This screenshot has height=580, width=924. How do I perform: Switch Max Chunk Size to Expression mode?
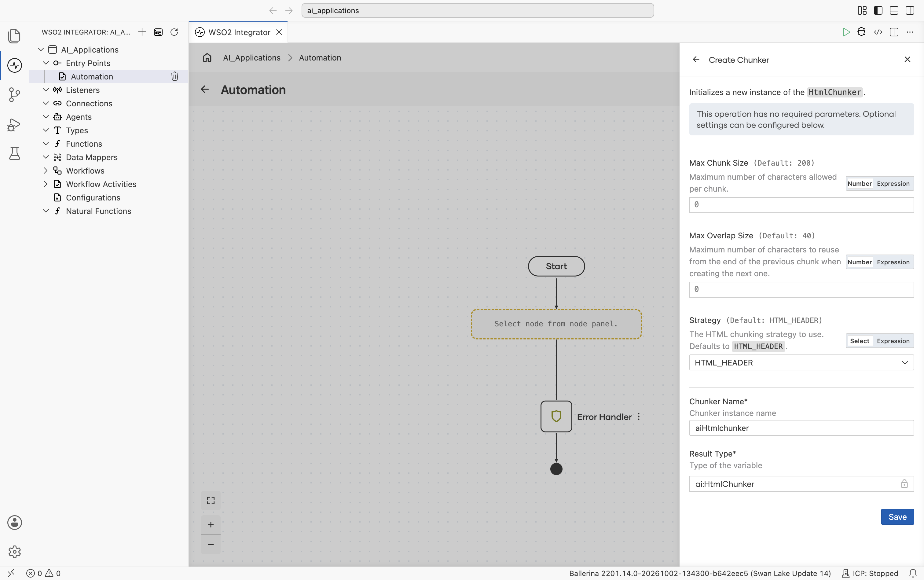(893, 184)
